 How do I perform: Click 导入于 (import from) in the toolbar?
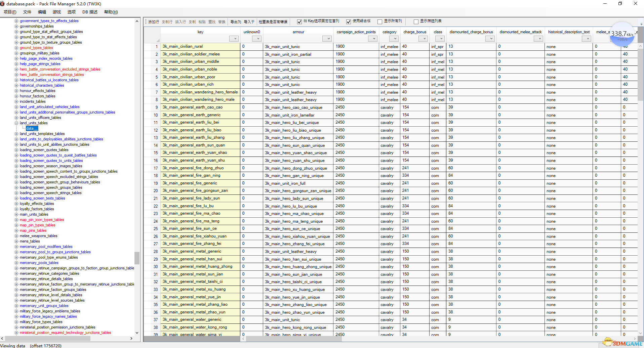pyautogui.click(x=249, y=22)
